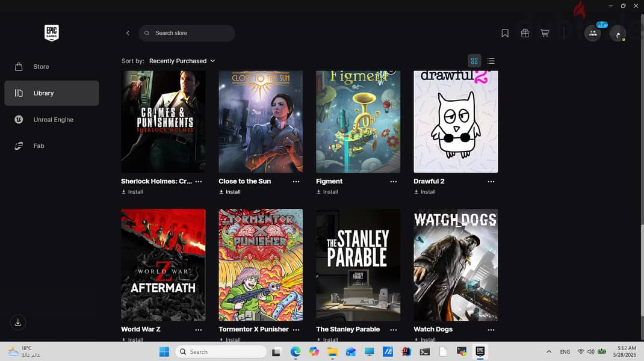This screenshot has height=361, width=644.
Task: Click the taskbar Search box
Action: tap(221, 352)
